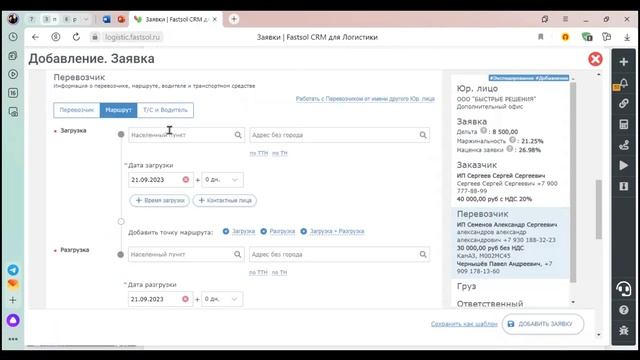This screenshot has width=640, height=360.
Task: Select Разгрузка route point radio
Action: (264, 231)
